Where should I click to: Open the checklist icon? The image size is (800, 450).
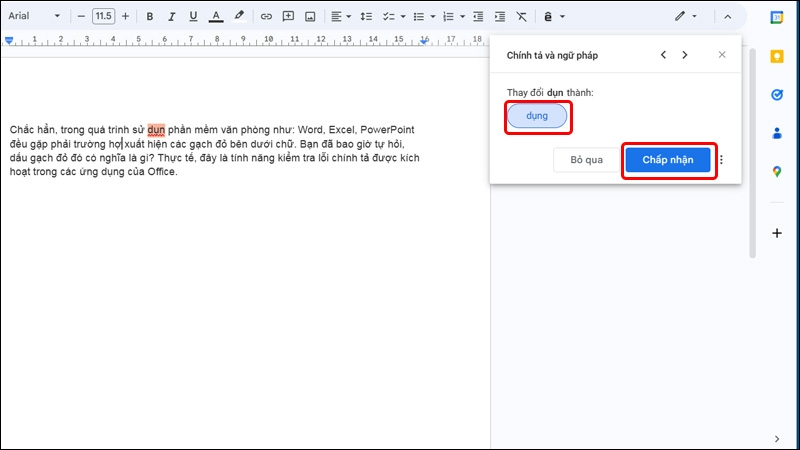(x=389, y=16)
